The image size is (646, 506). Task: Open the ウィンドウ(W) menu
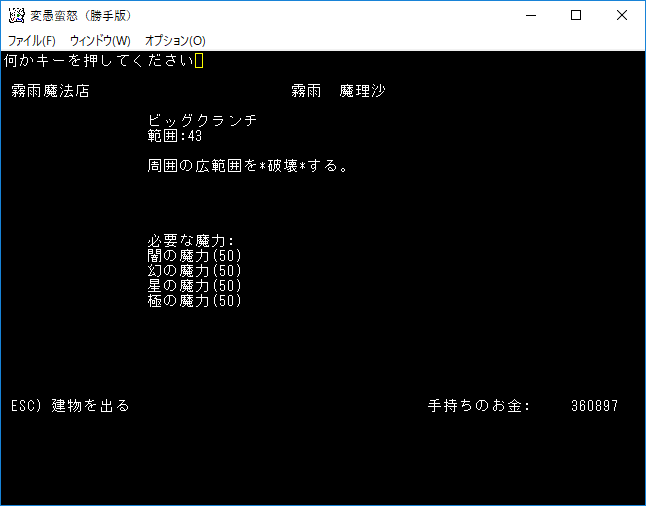[x=100, y=41]
